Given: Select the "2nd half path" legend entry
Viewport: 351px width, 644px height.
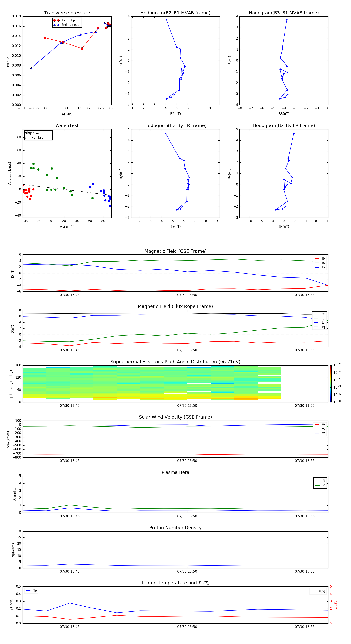Looking at the screenshot, I should (67, 25).
